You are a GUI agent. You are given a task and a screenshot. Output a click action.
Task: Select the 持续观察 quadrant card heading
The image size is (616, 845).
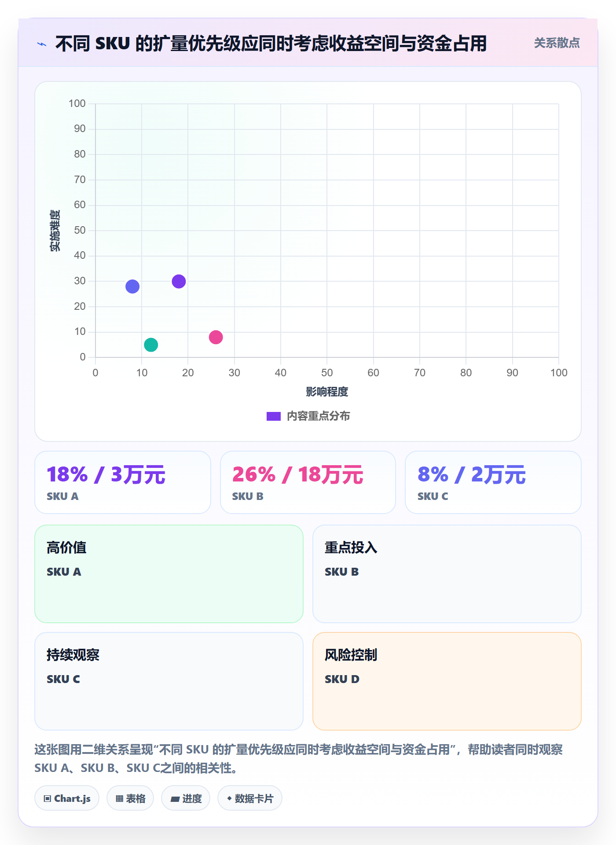click(x=73, y=655)
